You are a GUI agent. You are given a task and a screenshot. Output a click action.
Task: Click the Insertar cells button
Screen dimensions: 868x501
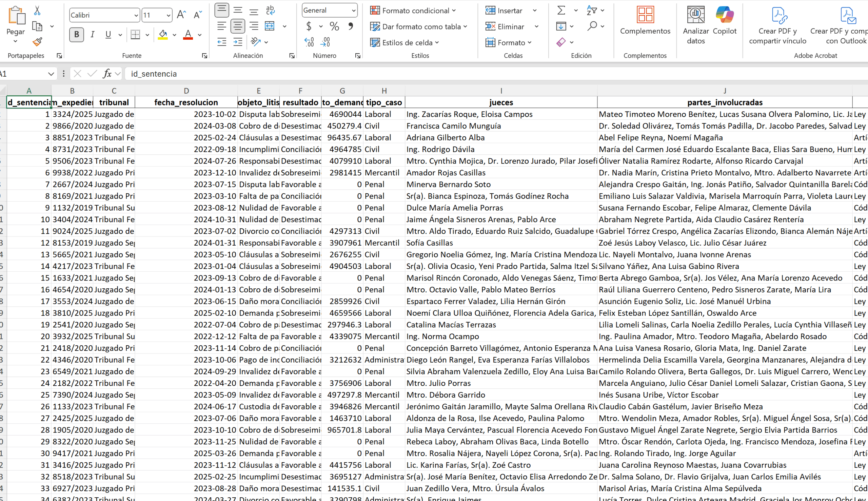tap(504, 11)
